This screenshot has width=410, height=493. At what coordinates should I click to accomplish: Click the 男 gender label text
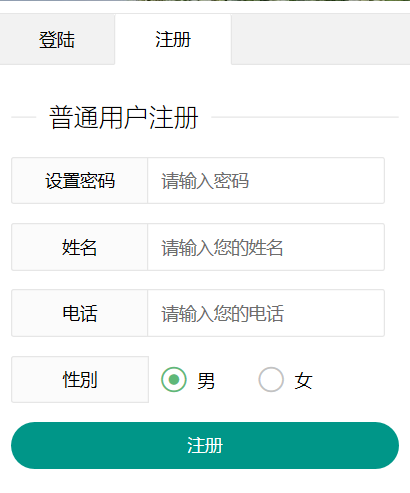(x=206, y=380)
